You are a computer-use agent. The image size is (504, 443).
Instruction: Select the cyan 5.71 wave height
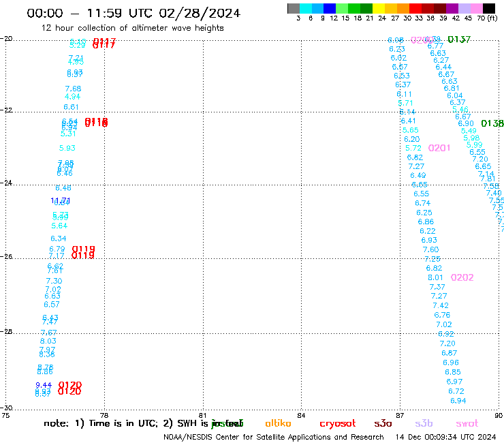pos(405,103)
